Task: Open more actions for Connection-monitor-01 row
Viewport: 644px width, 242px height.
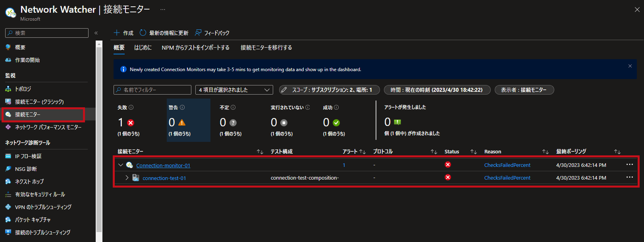Action: (630, 165)
